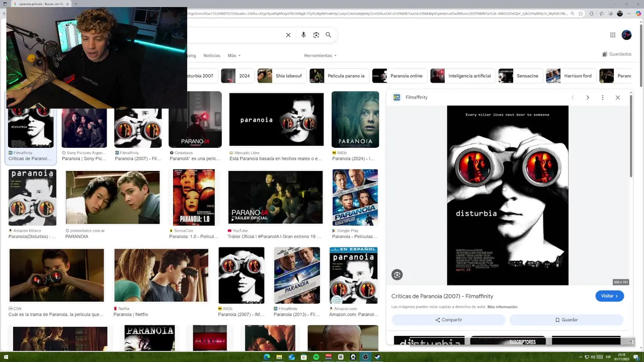Open the Guardados saved items
The width and height of the screenshot is (644, 362).
tap(617, 54)
